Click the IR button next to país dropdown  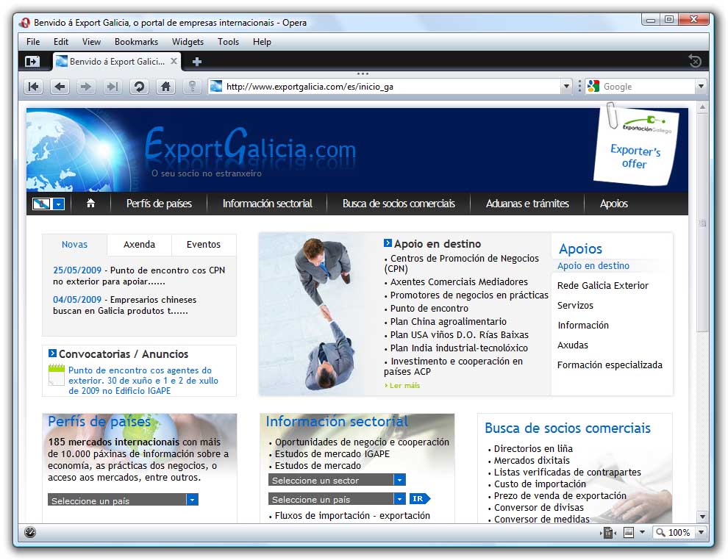click(420, 499)
